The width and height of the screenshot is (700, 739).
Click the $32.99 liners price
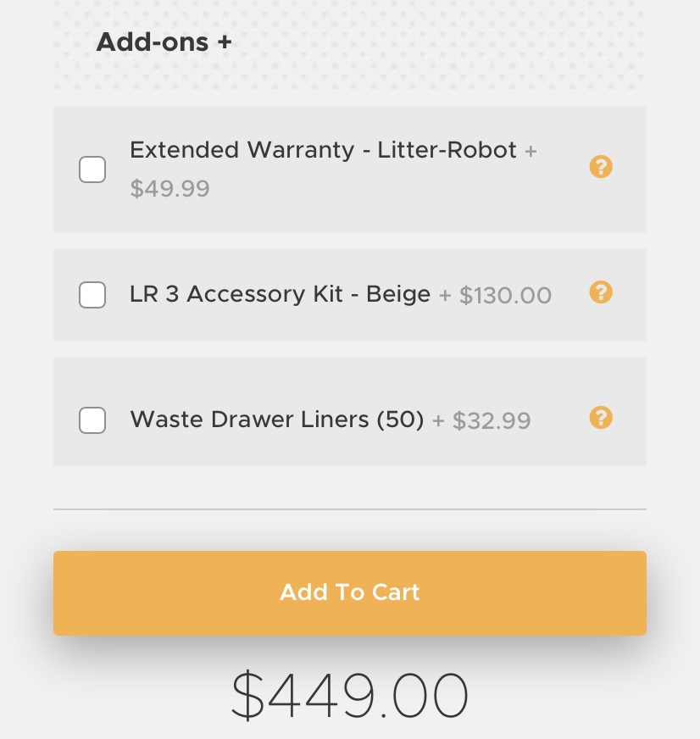pyautogui.click(x=492, y=420)
